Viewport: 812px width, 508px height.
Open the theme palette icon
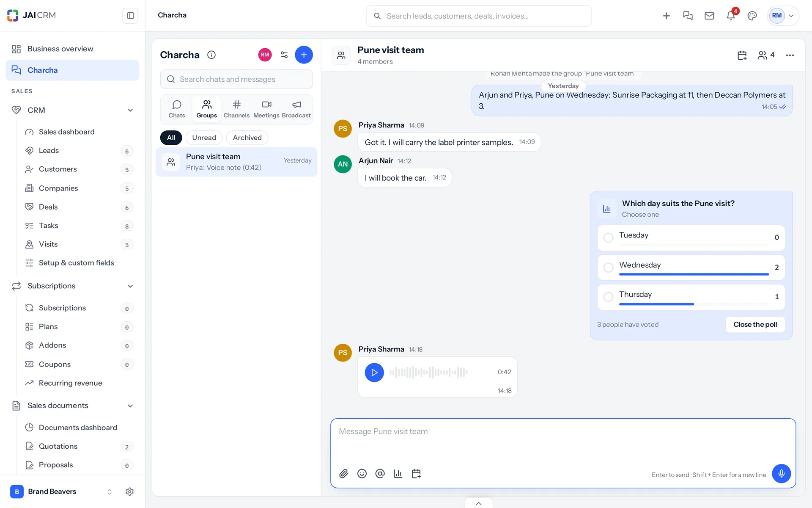(752, 16)
